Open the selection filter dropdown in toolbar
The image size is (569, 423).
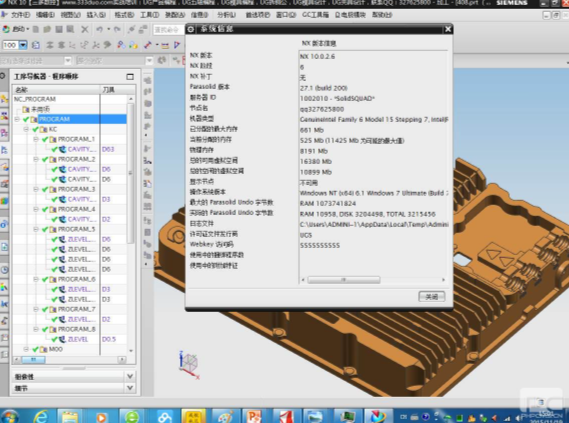(x=68, y=60)
